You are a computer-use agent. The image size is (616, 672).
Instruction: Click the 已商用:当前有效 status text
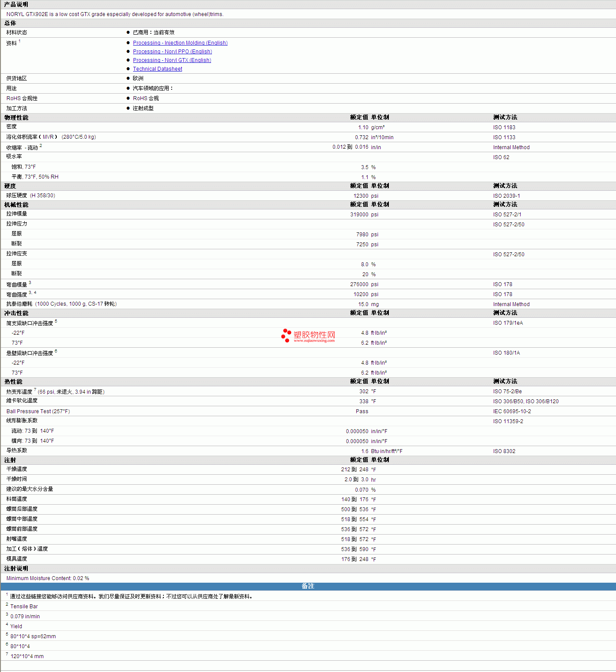click(153, 33)
